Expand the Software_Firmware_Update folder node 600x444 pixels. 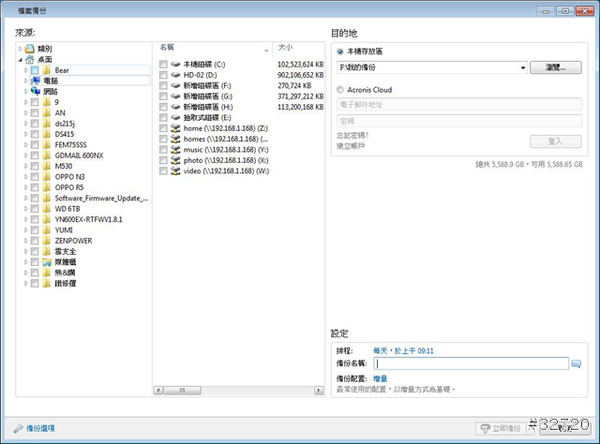coord(26,198)
